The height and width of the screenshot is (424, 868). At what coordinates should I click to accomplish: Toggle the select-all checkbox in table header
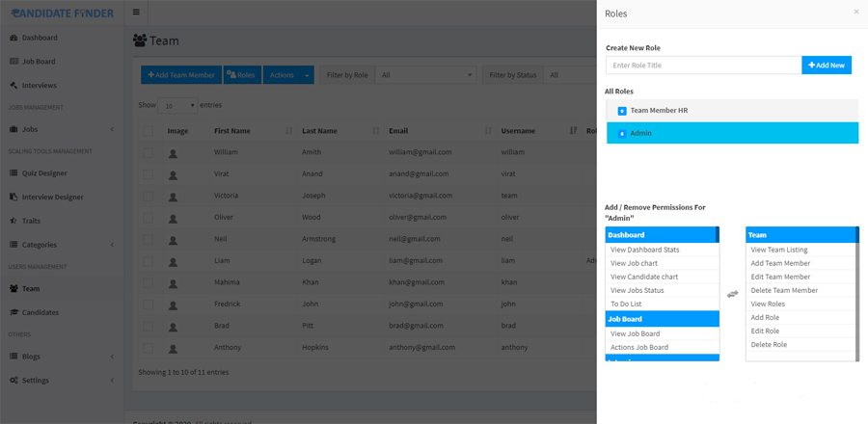tap(149, 131)
